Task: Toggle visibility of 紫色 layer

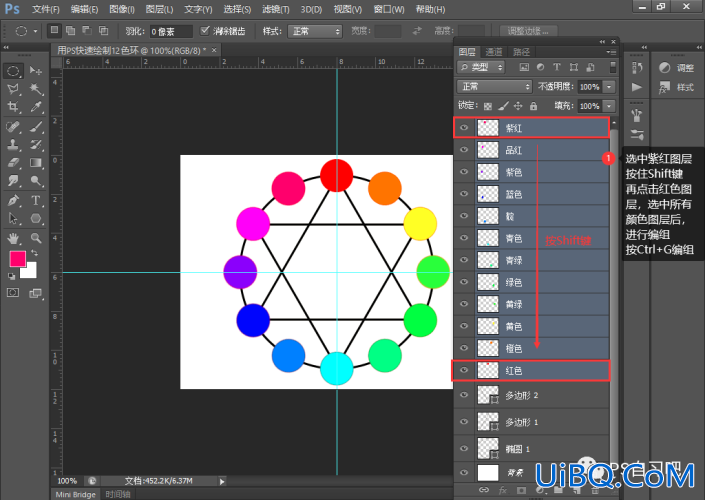Action: pos(464,172)
